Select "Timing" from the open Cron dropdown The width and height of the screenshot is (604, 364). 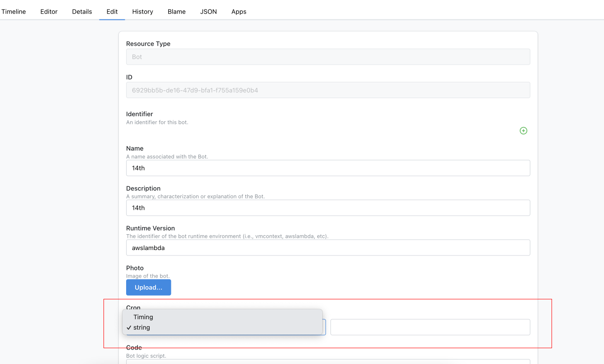[143, 317]
